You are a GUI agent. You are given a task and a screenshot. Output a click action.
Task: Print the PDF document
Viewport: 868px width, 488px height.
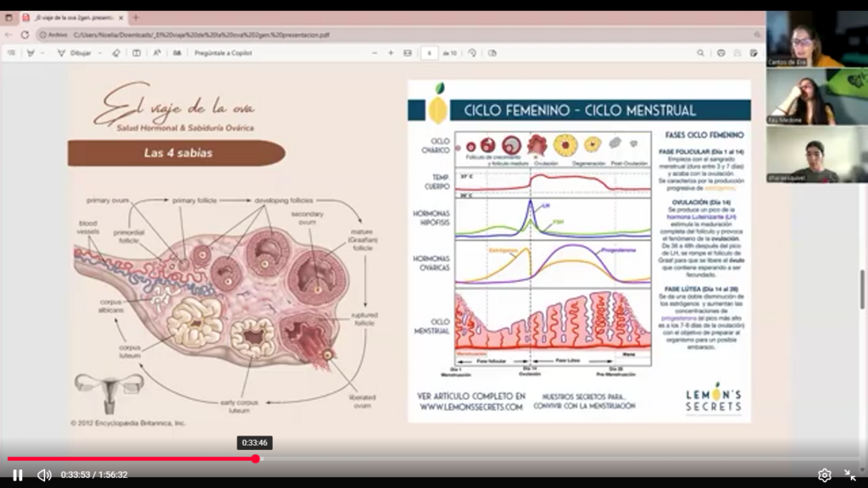point(721,53)
